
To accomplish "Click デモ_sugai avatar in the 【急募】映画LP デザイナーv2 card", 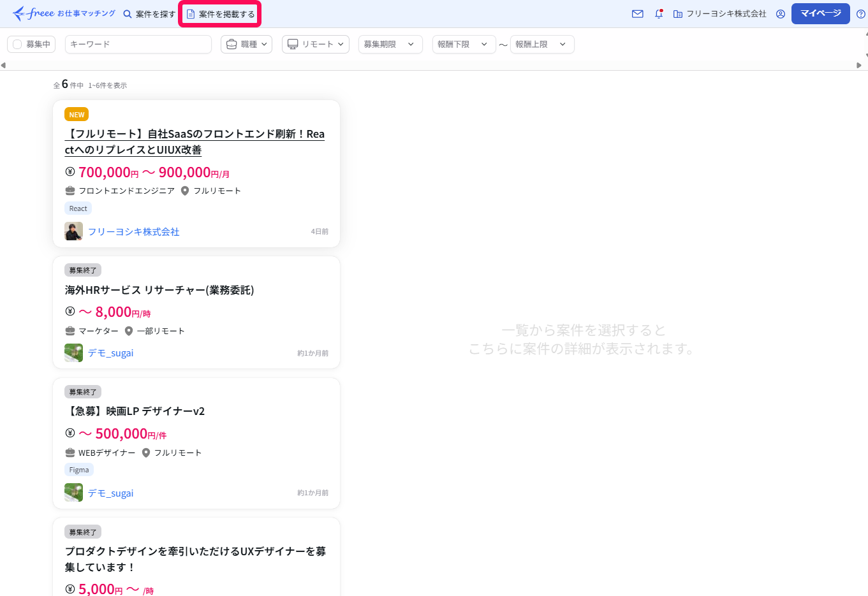I will [x=73, y=492].
